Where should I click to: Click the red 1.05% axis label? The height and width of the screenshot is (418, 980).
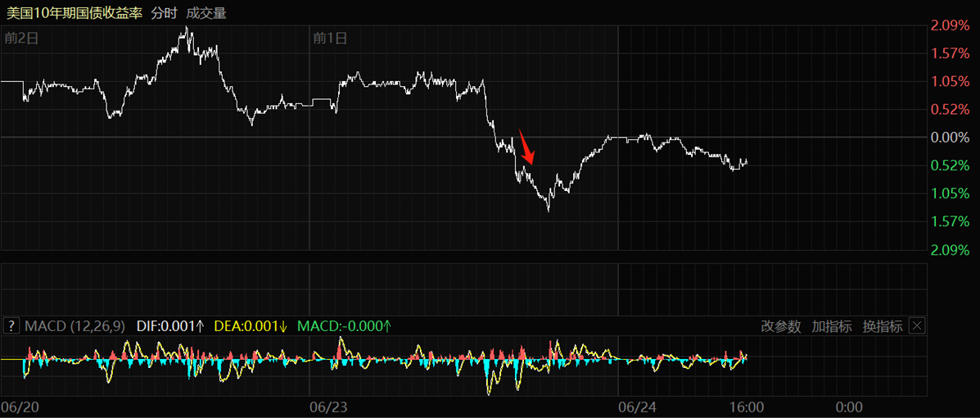pos(950,81)
